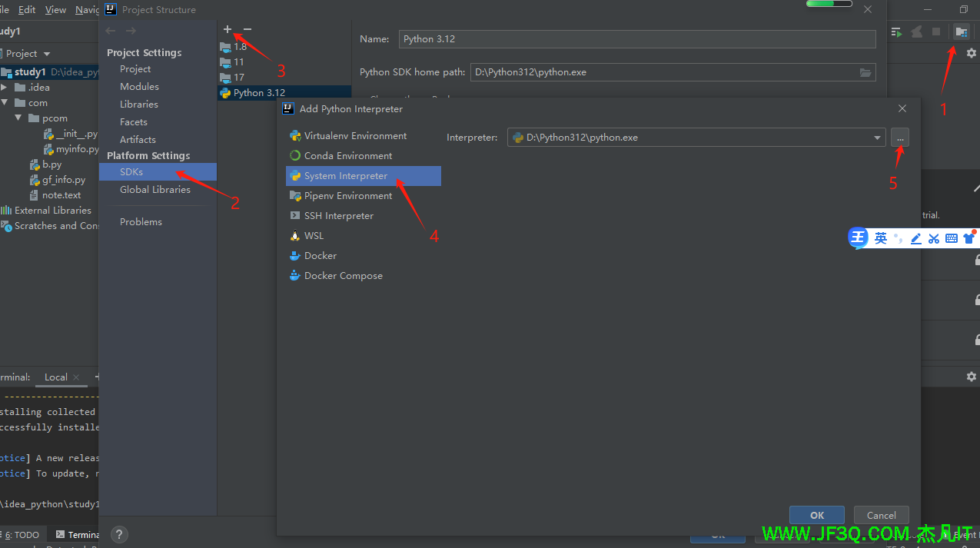Choose Virtualenv Environment type
This screenshot has height=548, width=980.
coord(355,136)
